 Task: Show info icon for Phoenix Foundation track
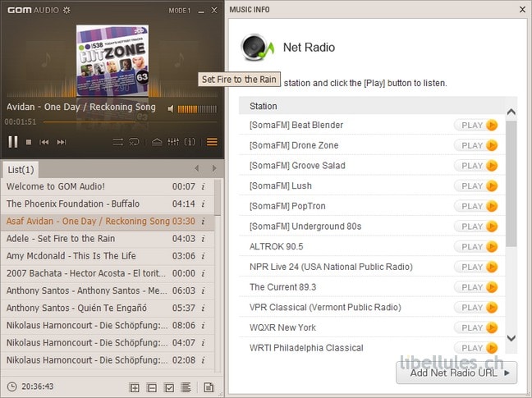pyautogui.click(x=204, y=204)
